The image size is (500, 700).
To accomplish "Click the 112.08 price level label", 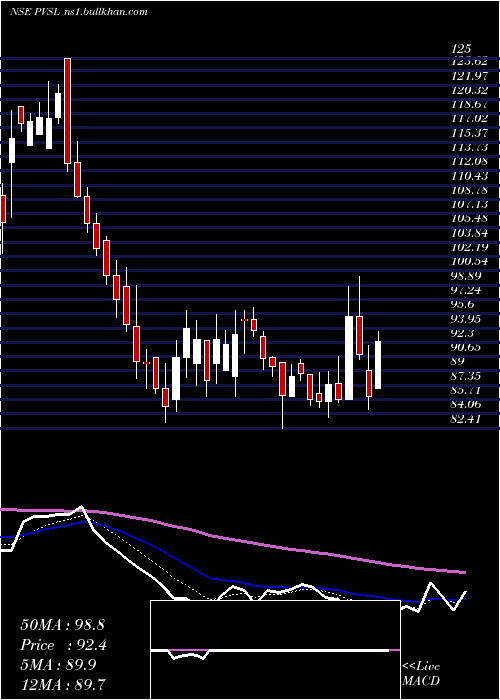I will pyautogui.click(x=470, y=162).
